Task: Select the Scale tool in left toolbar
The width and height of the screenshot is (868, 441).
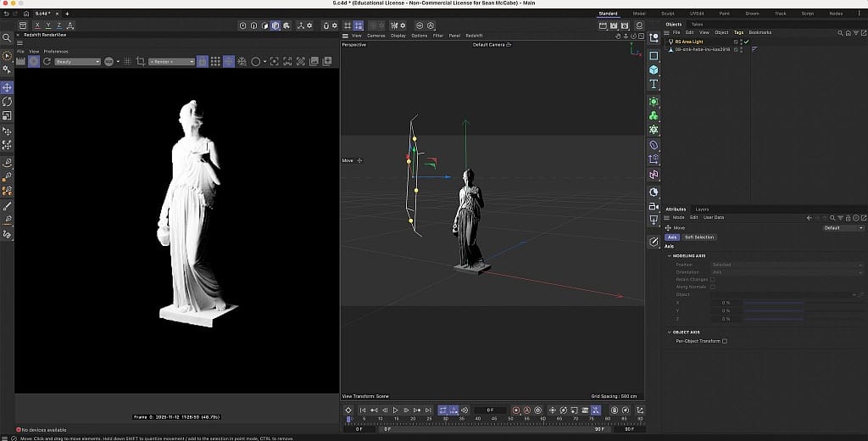Action: (8, 115)
